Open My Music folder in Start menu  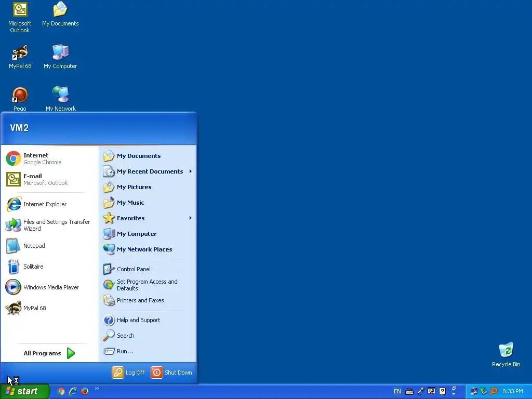[x=148, y=203]
